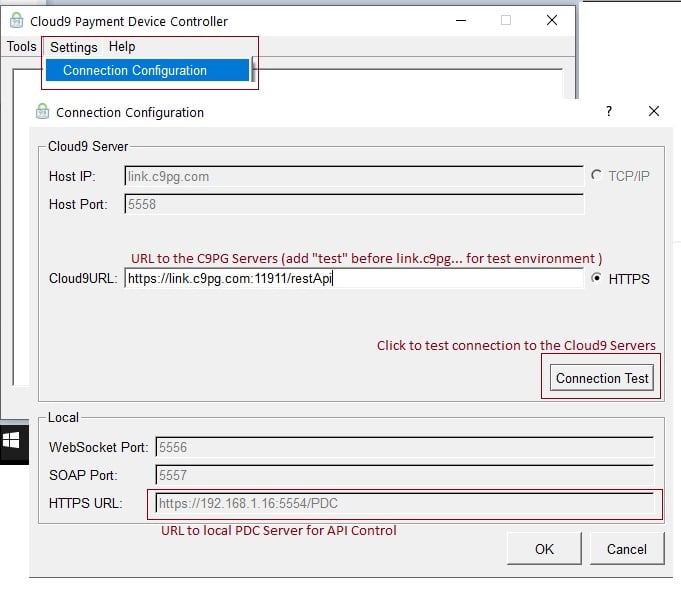Minimize the Cloud9 Payment Device Controller window
Screen dimensions: 681x592
click(461, 20)
